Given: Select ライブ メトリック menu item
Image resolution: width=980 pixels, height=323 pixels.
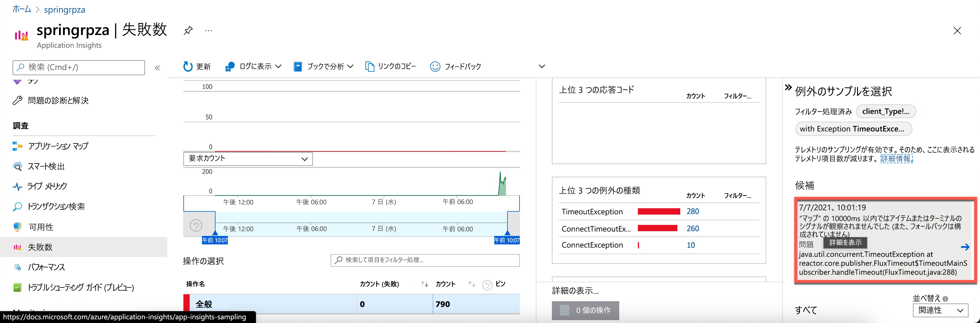Looking at the screenshot, I should point(47,186).
